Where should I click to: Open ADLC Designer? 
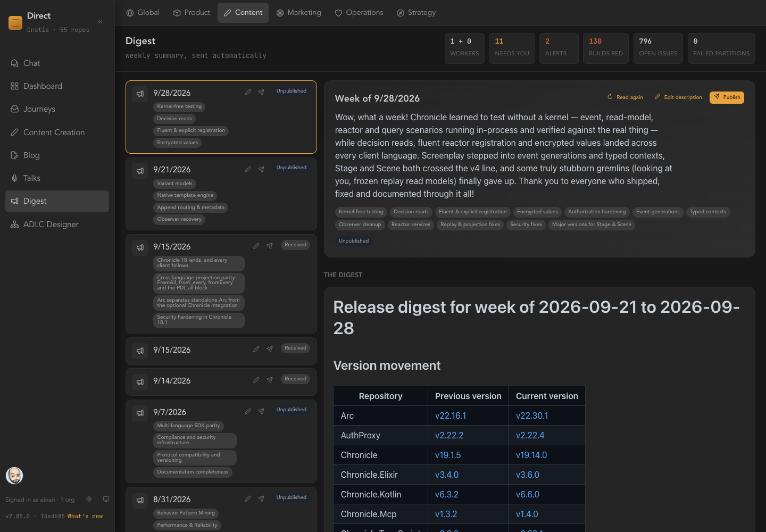57,225
